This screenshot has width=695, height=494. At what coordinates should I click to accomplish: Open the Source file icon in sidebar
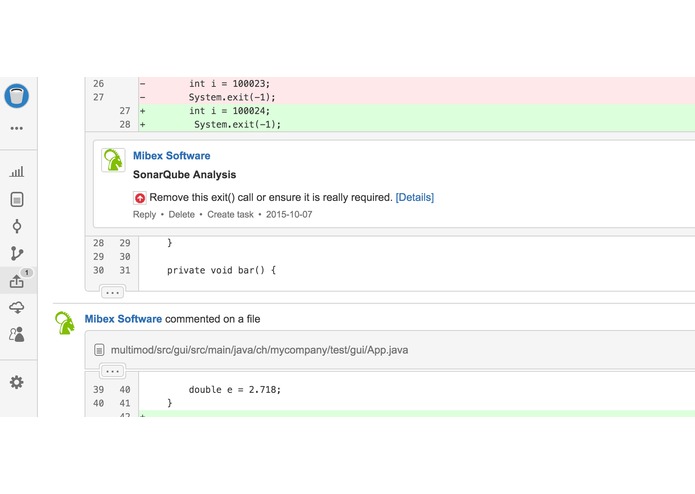click(17, 199)
